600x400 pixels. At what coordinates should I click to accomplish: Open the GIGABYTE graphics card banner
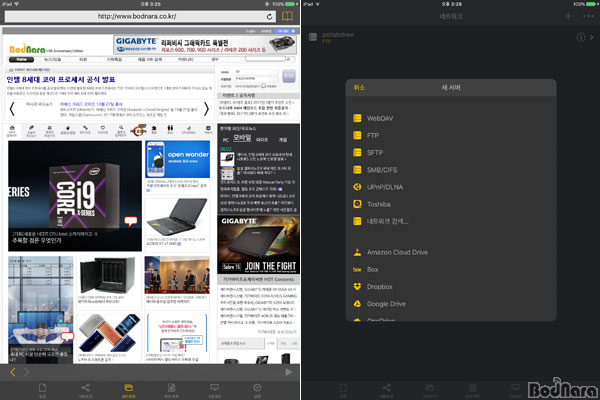205,45
